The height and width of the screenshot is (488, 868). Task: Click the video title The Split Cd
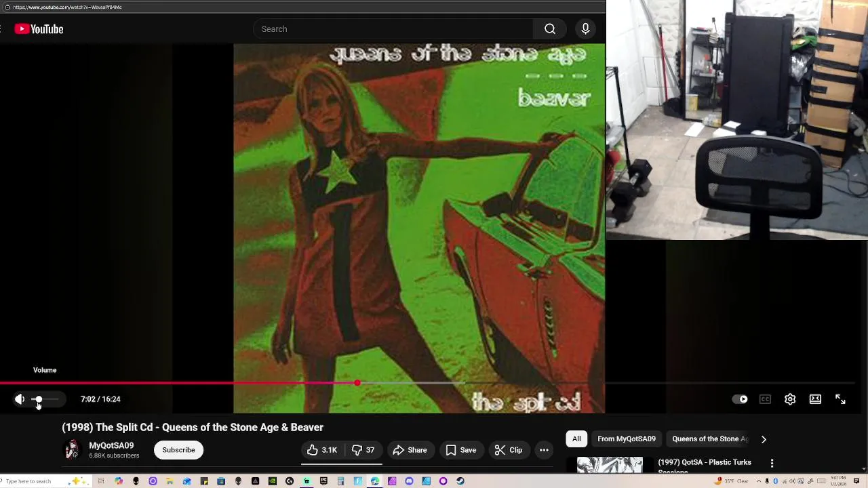point(193,427)
